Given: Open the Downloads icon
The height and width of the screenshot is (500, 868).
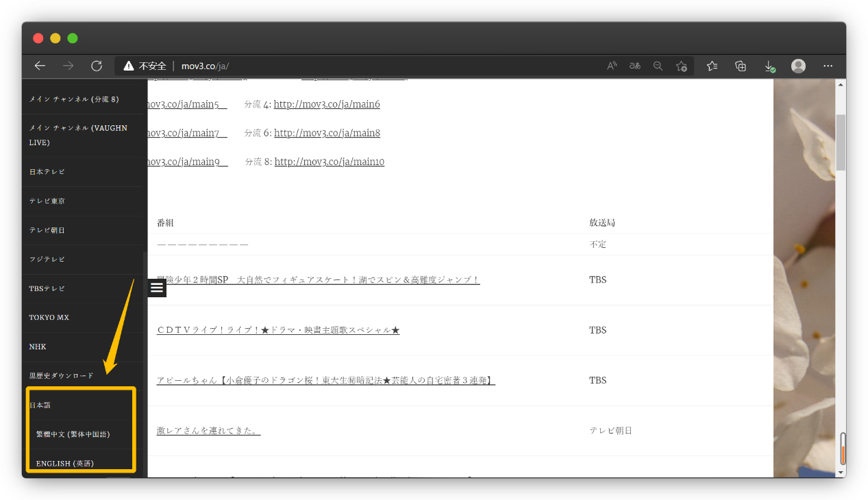Looking at the screenshot, I should tap(770, 66).
